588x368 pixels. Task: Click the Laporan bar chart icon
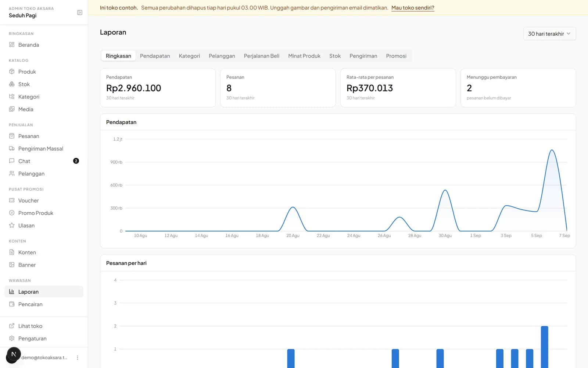(x=12, y=291)
